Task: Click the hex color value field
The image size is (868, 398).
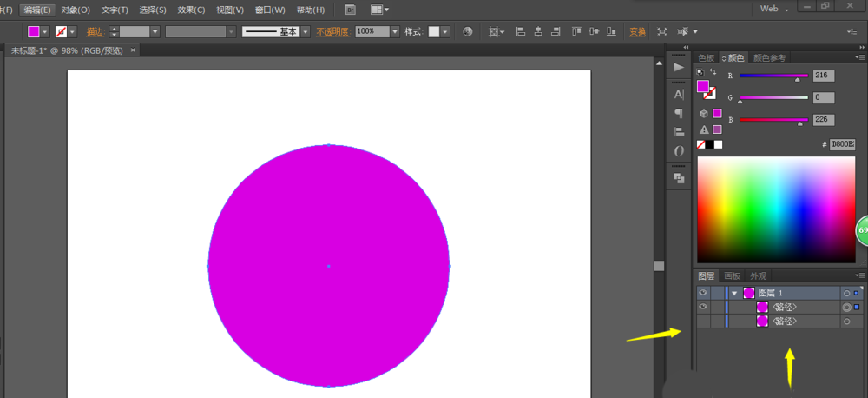Action: click(x=842, y=144)
